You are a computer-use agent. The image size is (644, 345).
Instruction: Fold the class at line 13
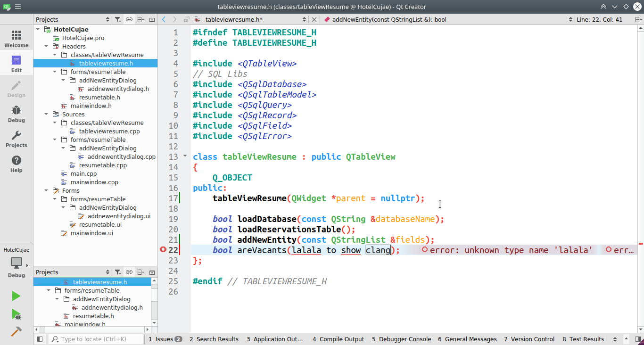tap(185, 156)
